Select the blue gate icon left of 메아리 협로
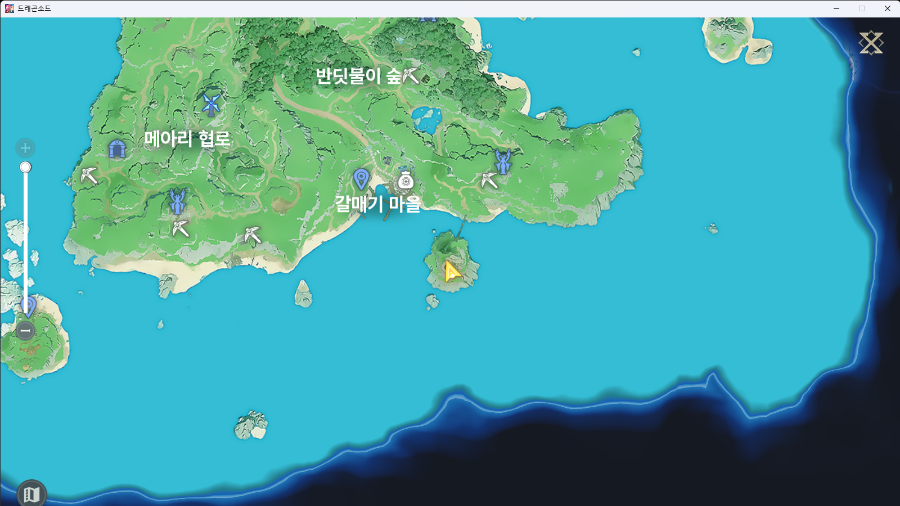 pyautogui.click(x=117, y=149)
